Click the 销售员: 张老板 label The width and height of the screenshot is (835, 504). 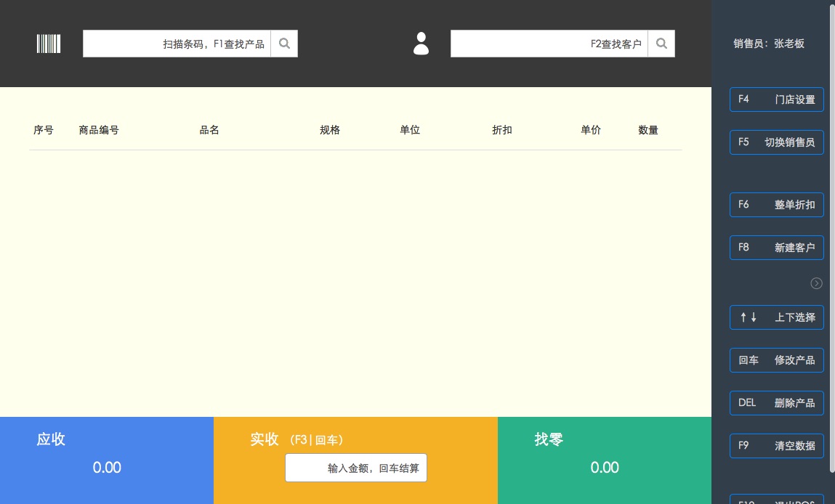tap(769, 44)
